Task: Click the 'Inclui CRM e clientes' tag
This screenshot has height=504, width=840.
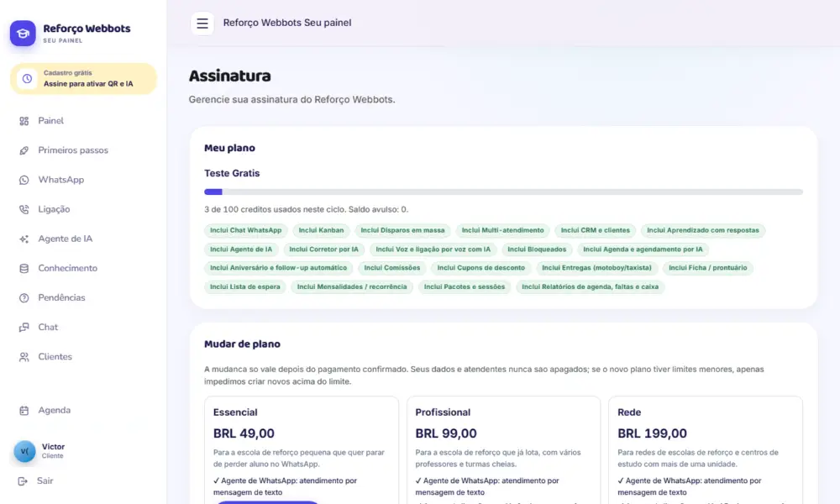Action: 596,230
